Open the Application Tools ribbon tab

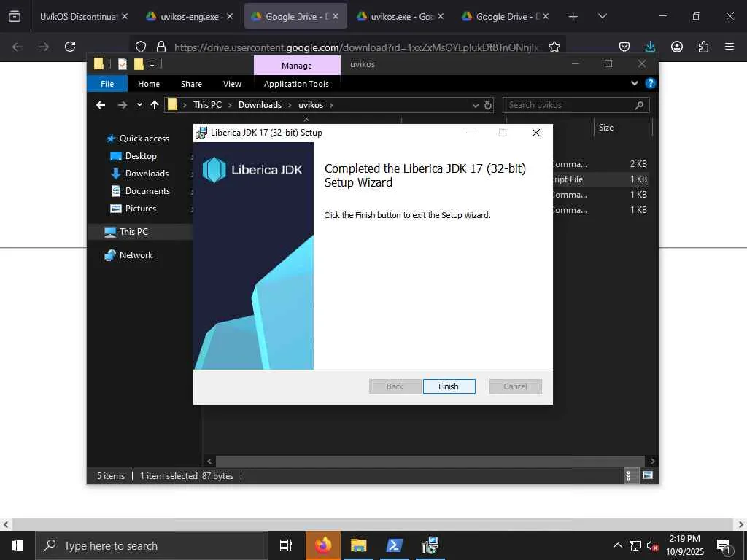tap(296, 84)
